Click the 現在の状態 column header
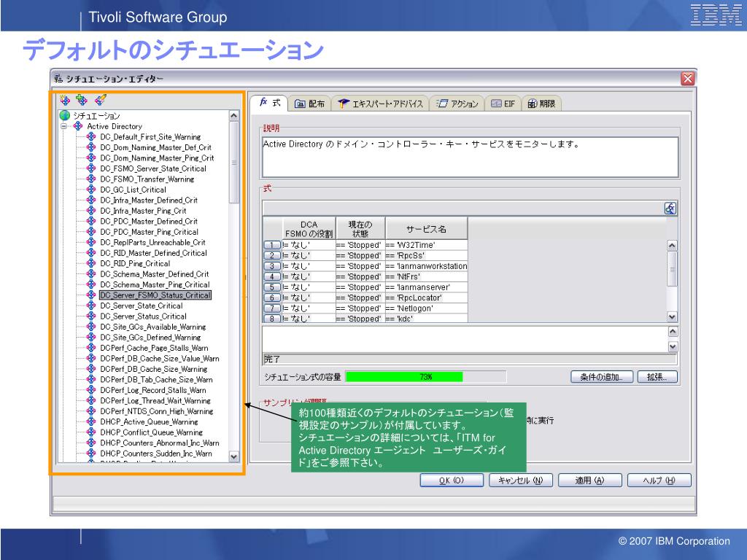This screenshot has width=747, height=560. click(360, 228)
